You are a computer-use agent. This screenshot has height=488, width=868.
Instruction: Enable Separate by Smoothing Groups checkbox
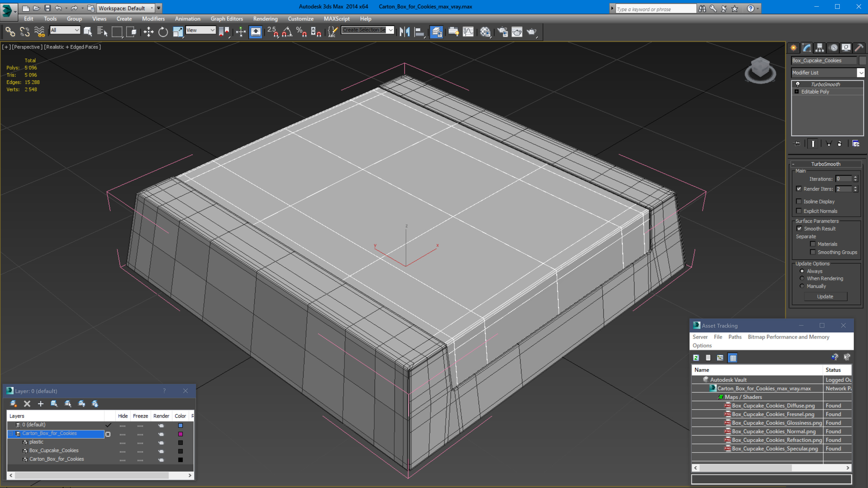tap(813, 252)
